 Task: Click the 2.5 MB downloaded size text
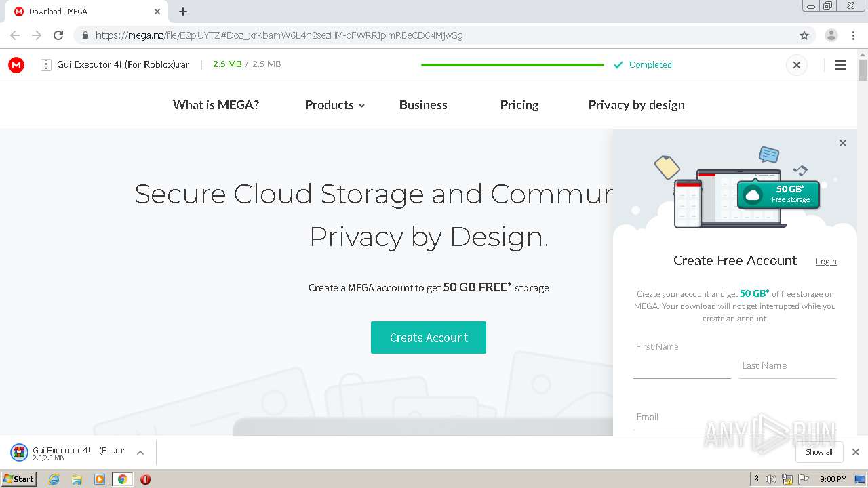(227, 64)
